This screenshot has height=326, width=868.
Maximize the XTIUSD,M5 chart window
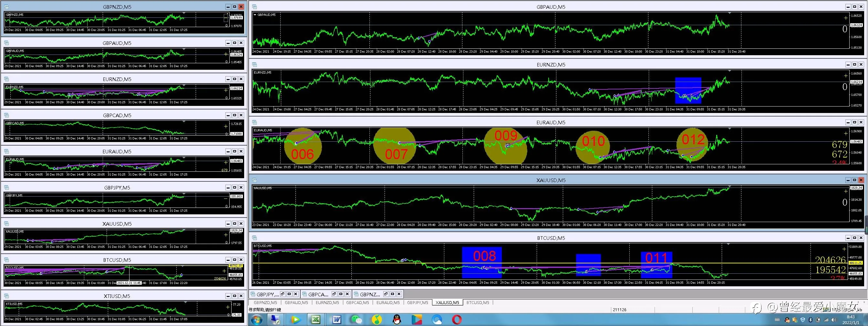coord(234,296)
